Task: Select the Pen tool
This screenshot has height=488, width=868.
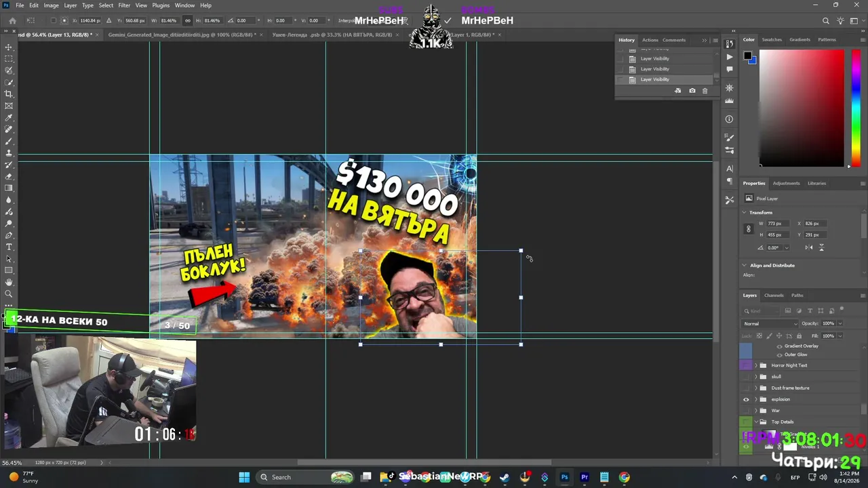Action: (9, 235)
